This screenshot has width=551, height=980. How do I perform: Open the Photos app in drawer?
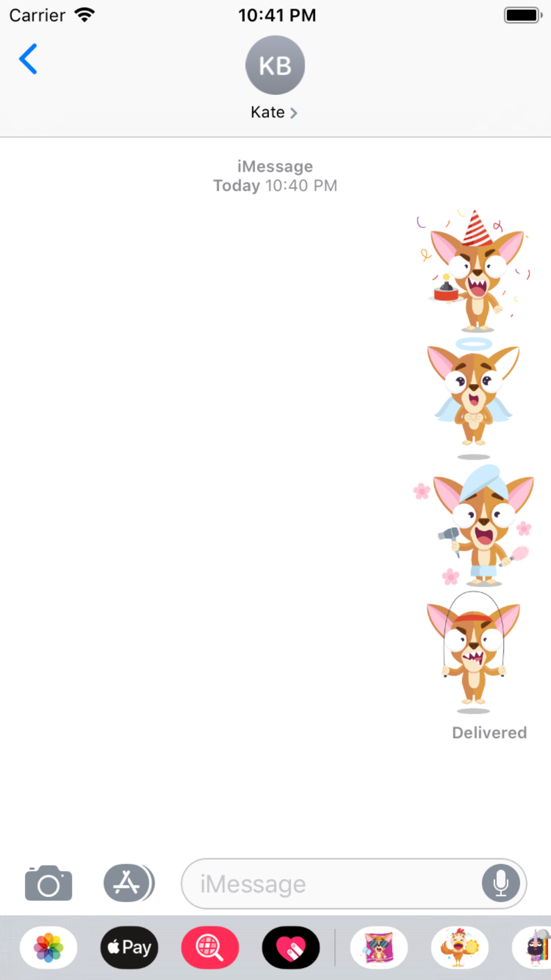[x=48, y=947]
